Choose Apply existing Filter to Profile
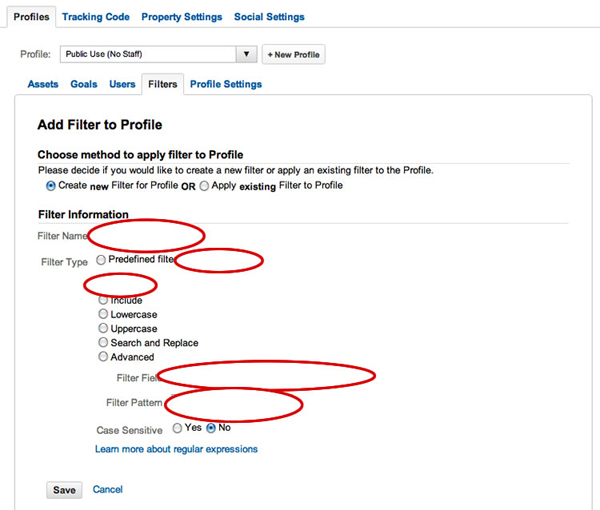This screenshot has width=600, height=510. point(204,186)
